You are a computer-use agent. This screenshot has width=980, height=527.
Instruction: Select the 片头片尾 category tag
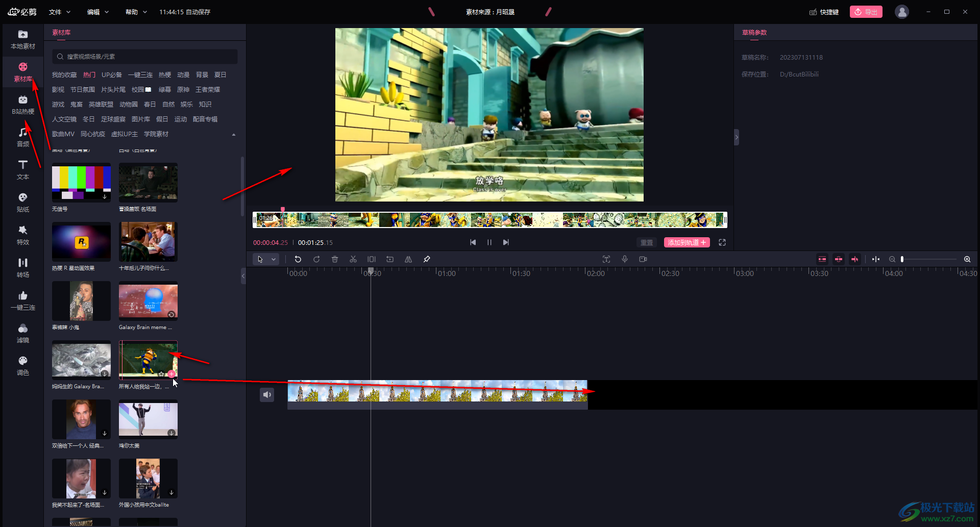click(x=113, y=90)
